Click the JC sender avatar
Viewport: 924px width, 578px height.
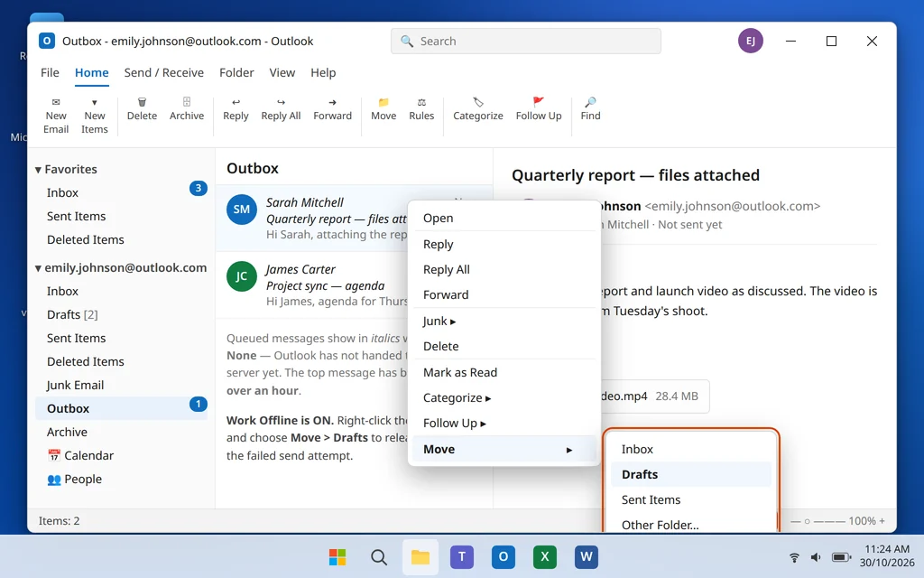[x=242, y=276]
